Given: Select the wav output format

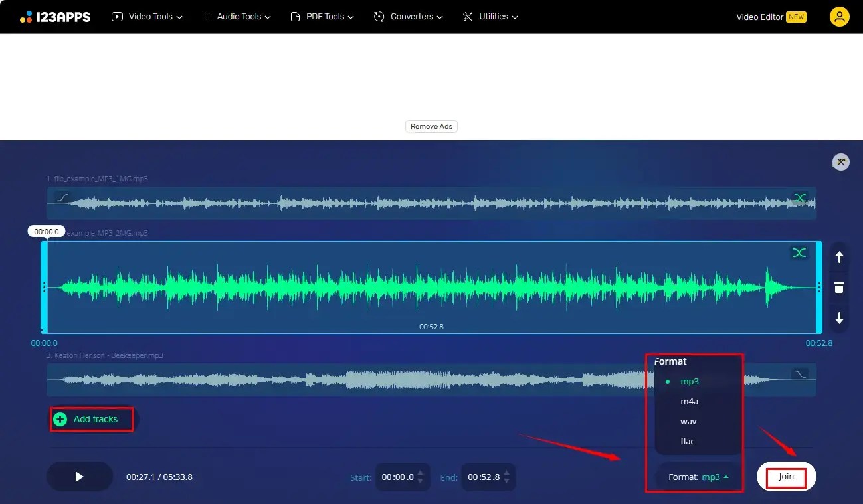Looking at the screenshot, I should (x=688, y=421).
